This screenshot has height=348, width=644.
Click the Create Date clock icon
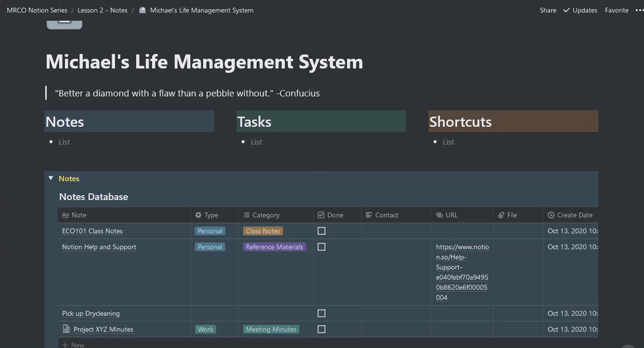point(551,215)
